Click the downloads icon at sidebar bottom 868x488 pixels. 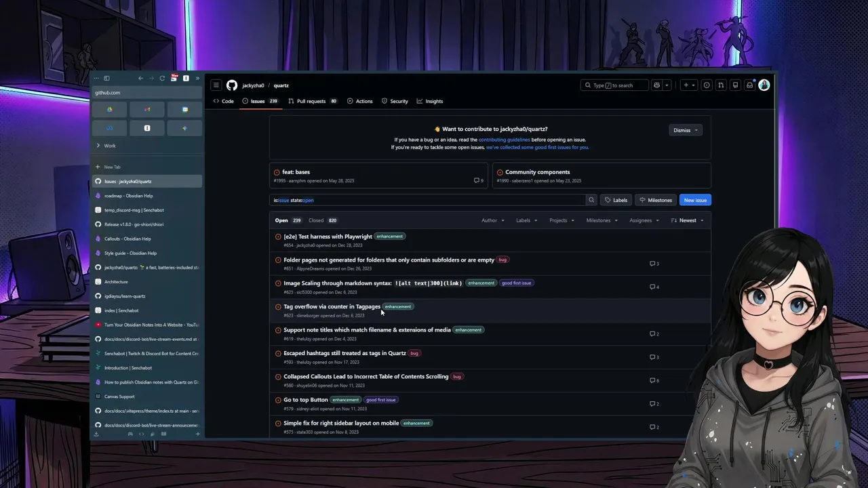coord(96,434)
